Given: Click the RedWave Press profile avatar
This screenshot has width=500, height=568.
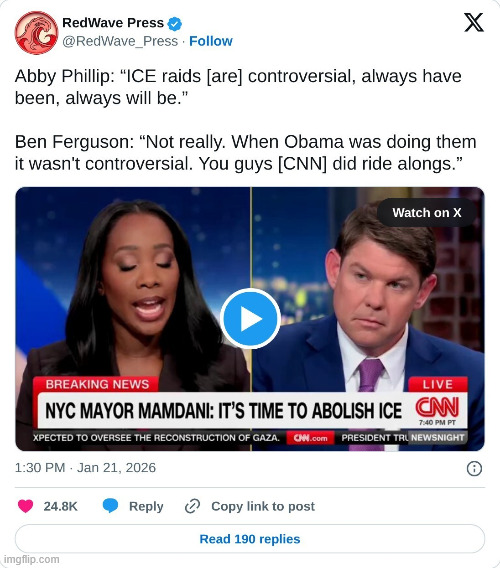Looking at the screenshot, I should click(x=36, y=33).
